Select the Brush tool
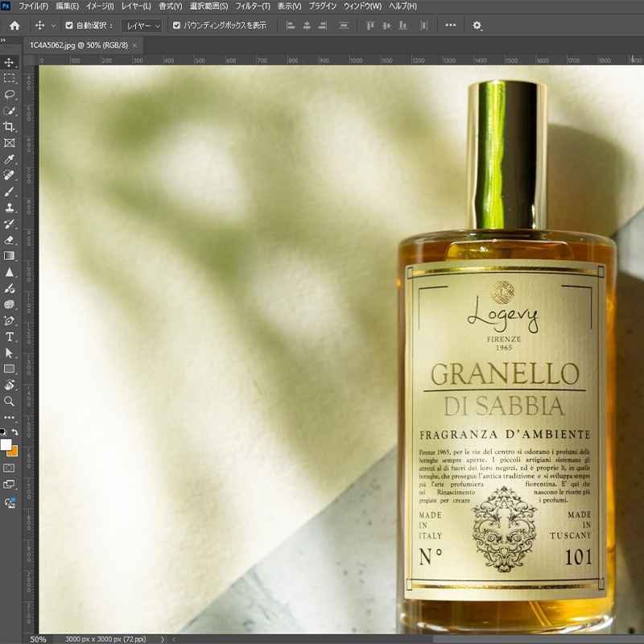Screen dimensions: 644x644 10,192
